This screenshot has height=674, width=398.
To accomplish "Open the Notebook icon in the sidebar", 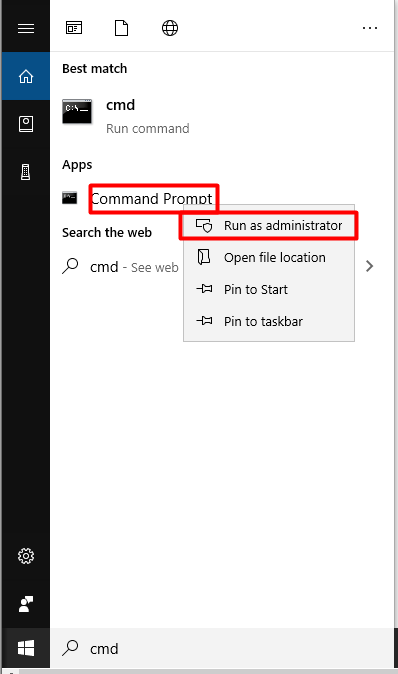I will (26, 124).
